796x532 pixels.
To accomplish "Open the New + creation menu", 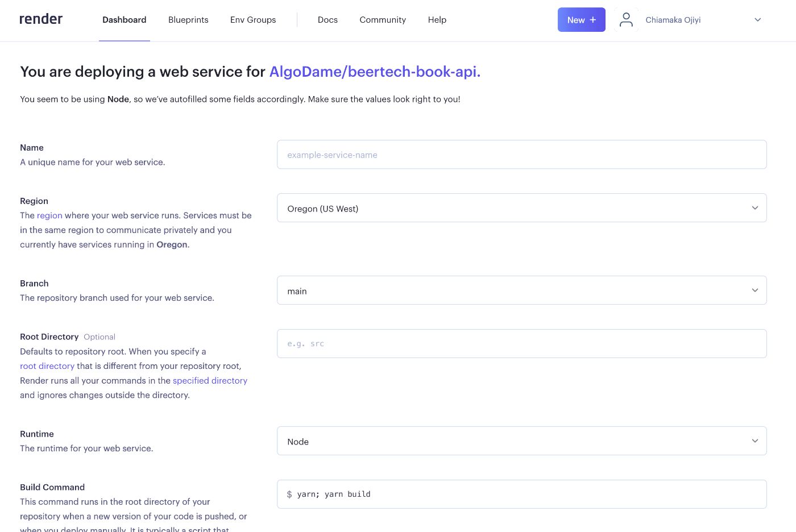I will coord(581,19).
